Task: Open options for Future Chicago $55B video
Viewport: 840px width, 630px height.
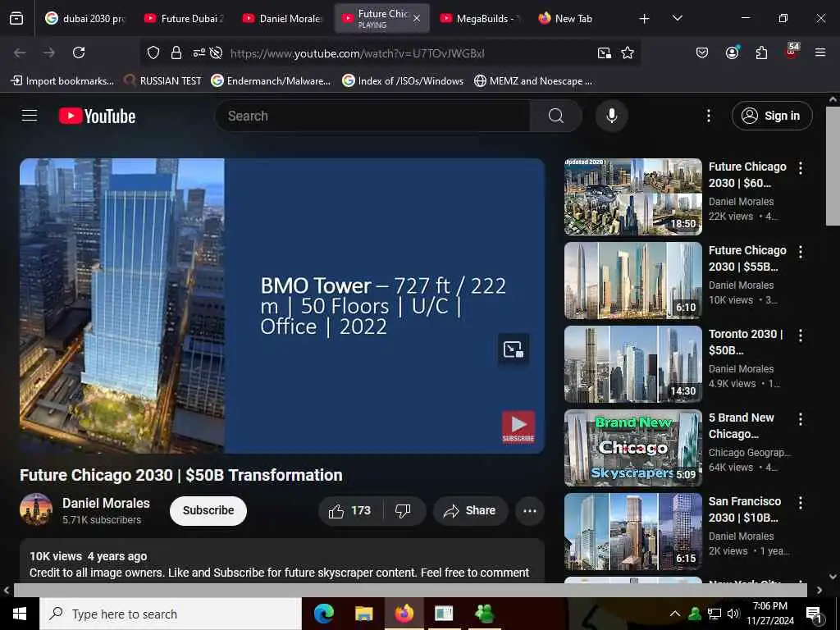Action: pyautogui.click(x=801, y=252)
